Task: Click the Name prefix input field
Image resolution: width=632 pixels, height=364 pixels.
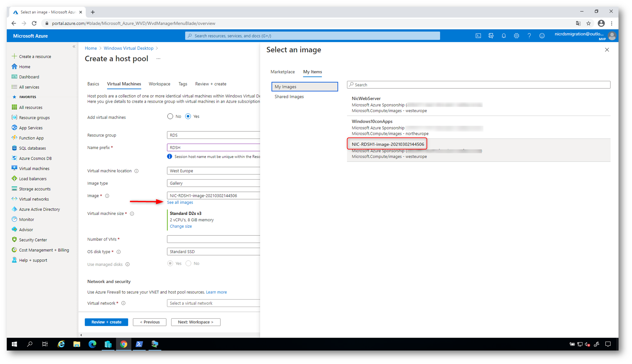Action: [213, 147]
